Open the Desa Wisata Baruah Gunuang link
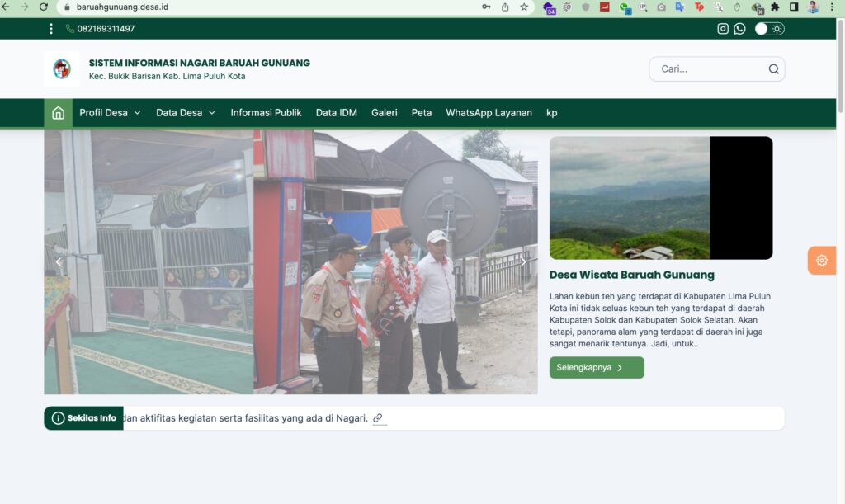845x504 pixels. click(631, 275)
